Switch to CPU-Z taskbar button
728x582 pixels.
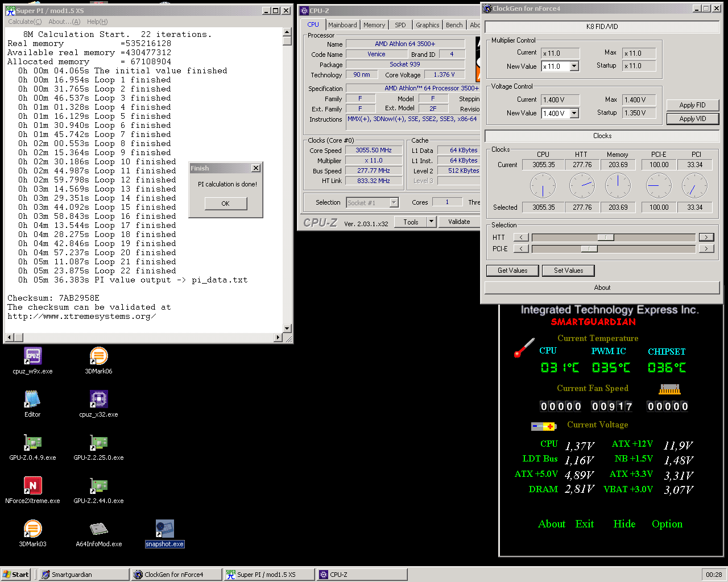(x=362, y=575)
